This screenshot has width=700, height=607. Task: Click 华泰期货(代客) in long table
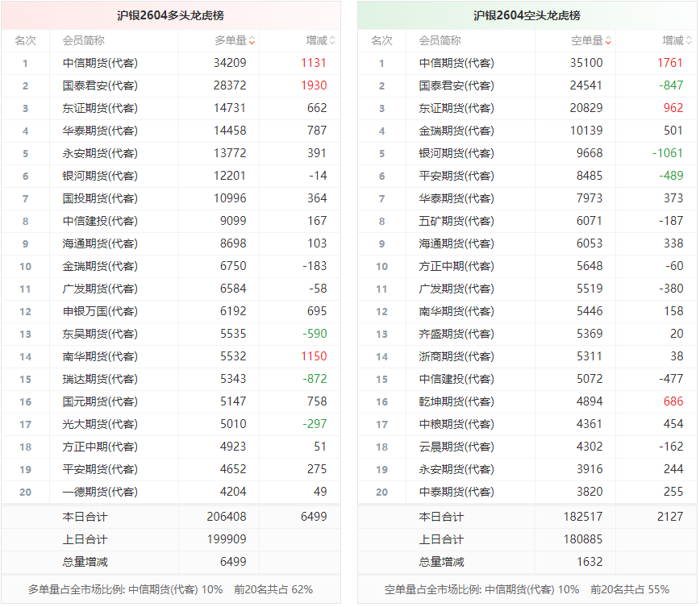(x=100, y=131)
